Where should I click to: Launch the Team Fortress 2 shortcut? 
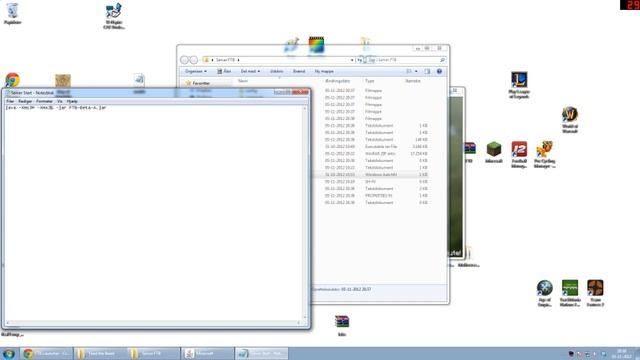(596, 293)
